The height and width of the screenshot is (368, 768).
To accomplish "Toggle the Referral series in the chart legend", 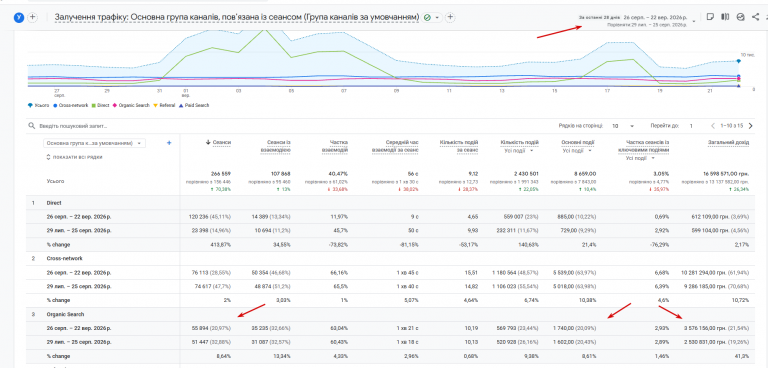I will pyautogui.click(x=165, y=105).
